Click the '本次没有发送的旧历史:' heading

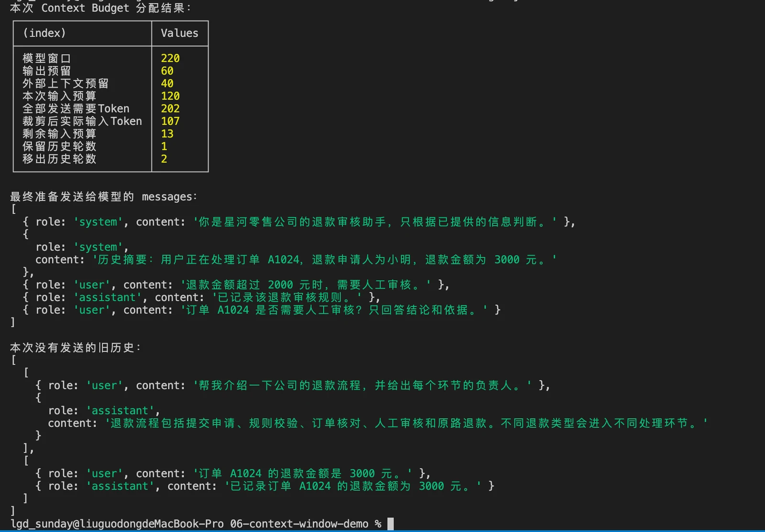coord(76,347)
